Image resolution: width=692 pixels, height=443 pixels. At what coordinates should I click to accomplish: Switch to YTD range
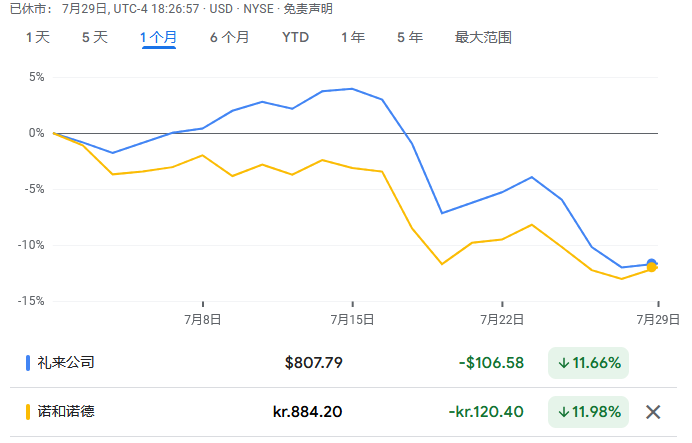295,38
